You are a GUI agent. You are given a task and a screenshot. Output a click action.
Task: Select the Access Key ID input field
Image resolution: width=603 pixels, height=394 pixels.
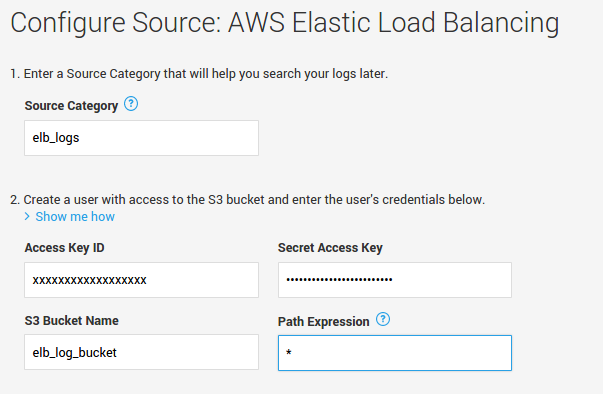(142, 280)
